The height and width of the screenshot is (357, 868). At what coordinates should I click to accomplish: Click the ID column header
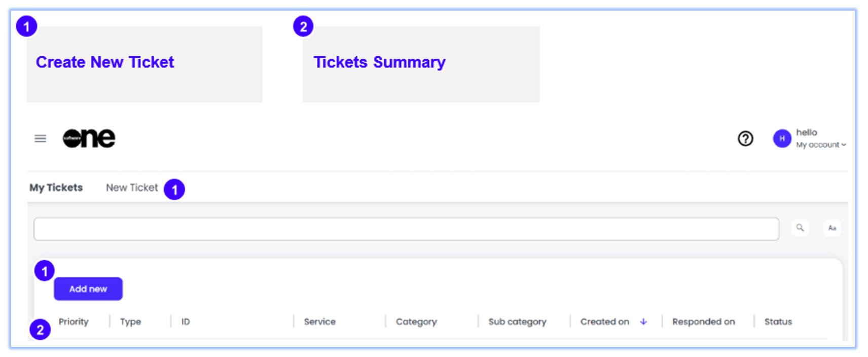click(186, 322)
